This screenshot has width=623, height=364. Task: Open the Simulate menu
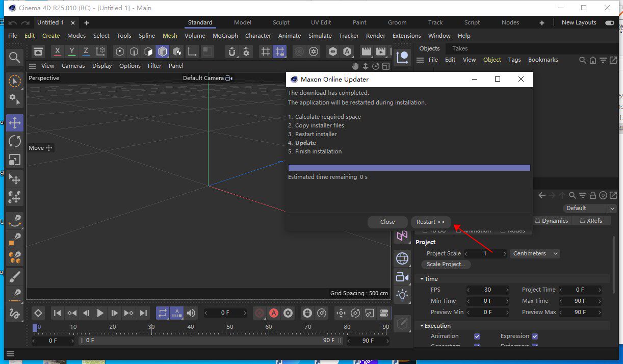click(320, 36)
